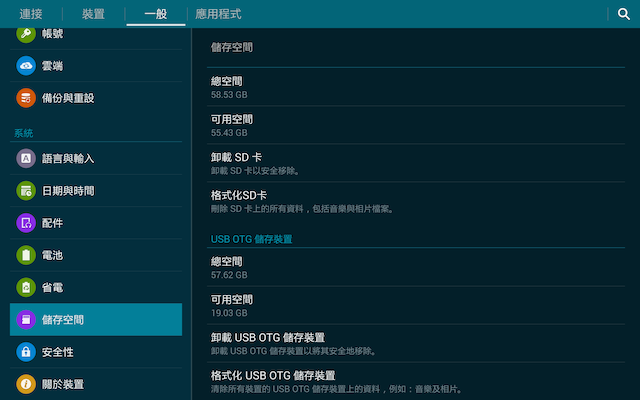This screenshot has height=400, width=640.
Task: Switch to the 應用程式 tab
Action: (218, 14)
